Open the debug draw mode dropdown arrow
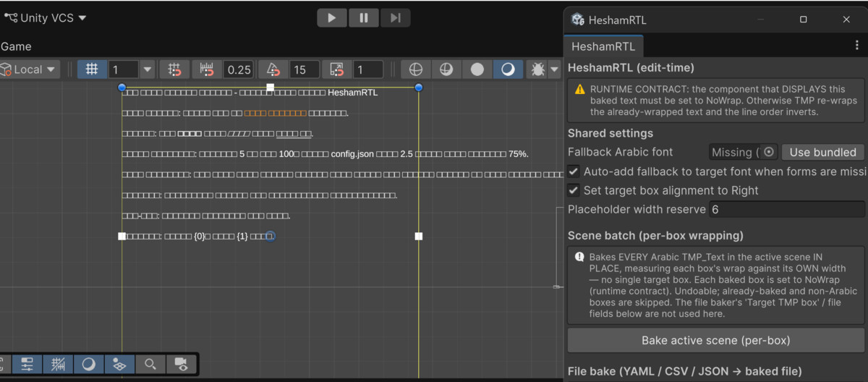The image size is (868, 382). (555, 69)
